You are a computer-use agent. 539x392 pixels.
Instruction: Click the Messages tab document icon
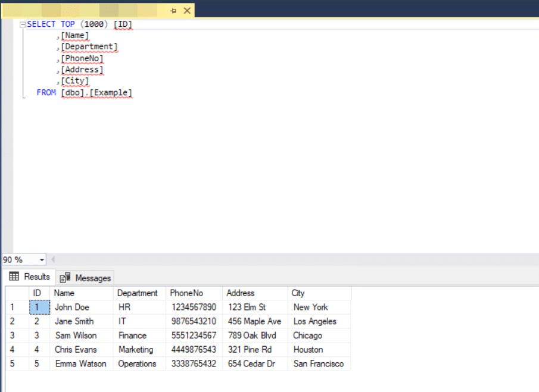coord(66,278)
